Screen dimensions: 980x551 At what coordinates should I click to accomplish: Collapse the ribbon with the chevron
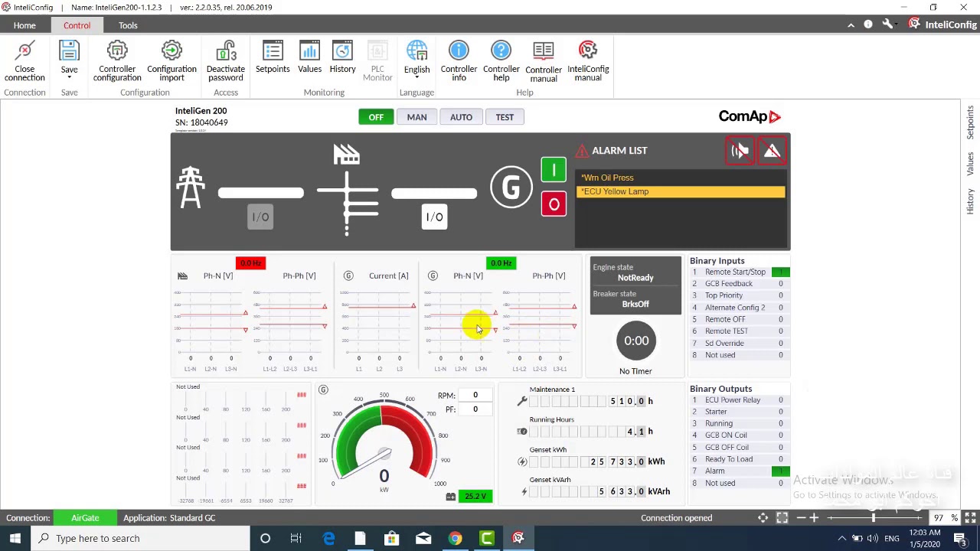pos(851,25)
